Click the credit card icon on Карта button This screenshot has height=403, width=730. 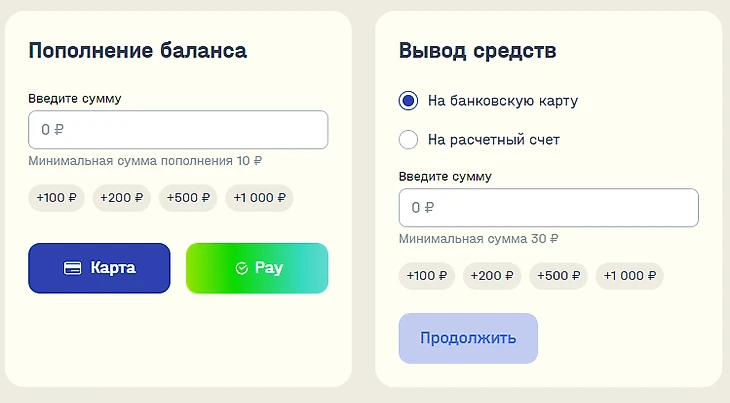point(72,268)
